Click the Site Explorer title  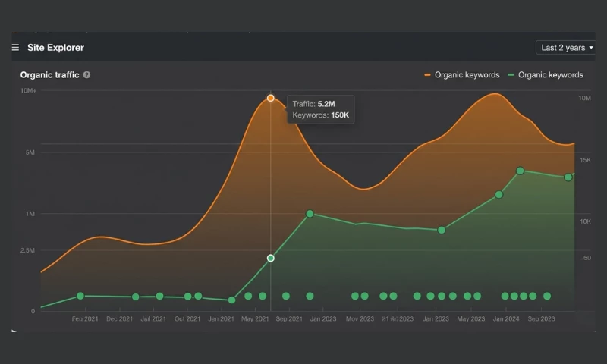(55, 48)
